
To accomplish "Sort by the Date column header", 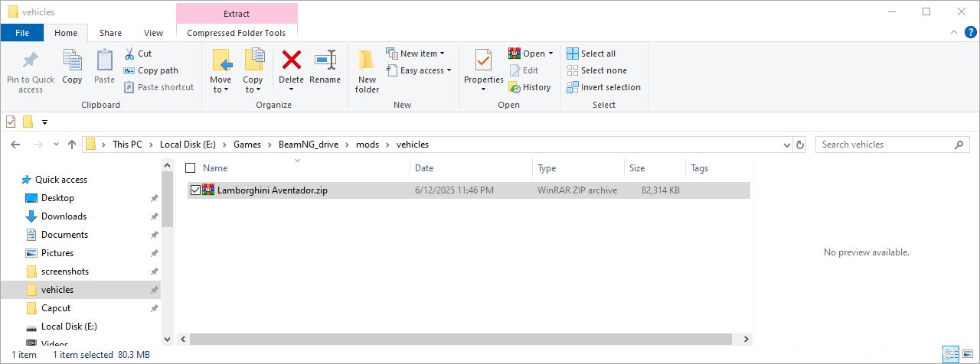I will point(472,168).
